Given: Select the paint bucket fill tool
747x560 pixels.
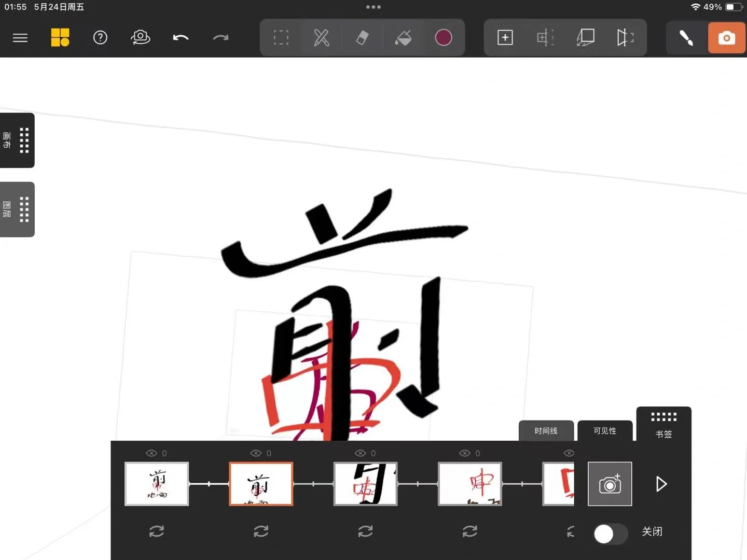Looking at the screenshot, I should (x=403, y=37).
